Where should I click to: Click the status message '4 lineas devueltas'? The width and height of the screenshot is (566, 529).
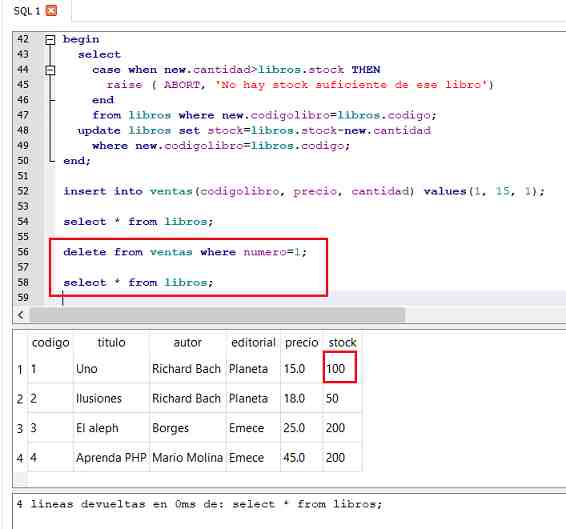199,504
